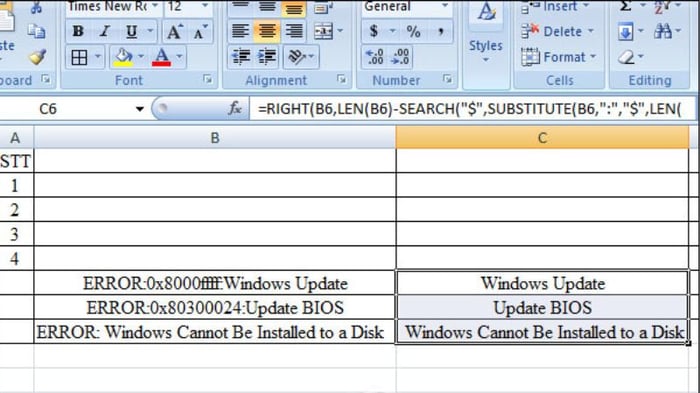
Task: Select the 'STT' header cell
Action: (16, 161)
